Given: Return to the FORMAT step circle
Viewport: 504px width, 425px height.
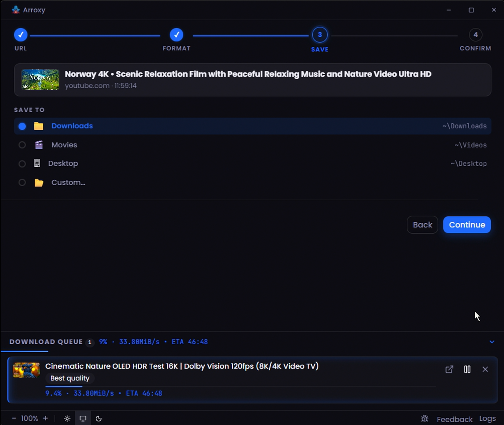Looking at the screenshot, I should (177, 35).
